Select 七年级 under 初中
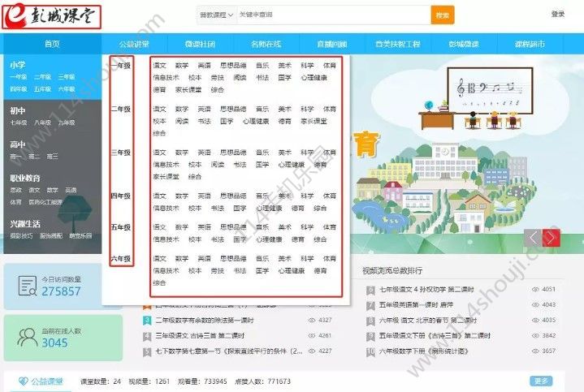 click(18, 123)
